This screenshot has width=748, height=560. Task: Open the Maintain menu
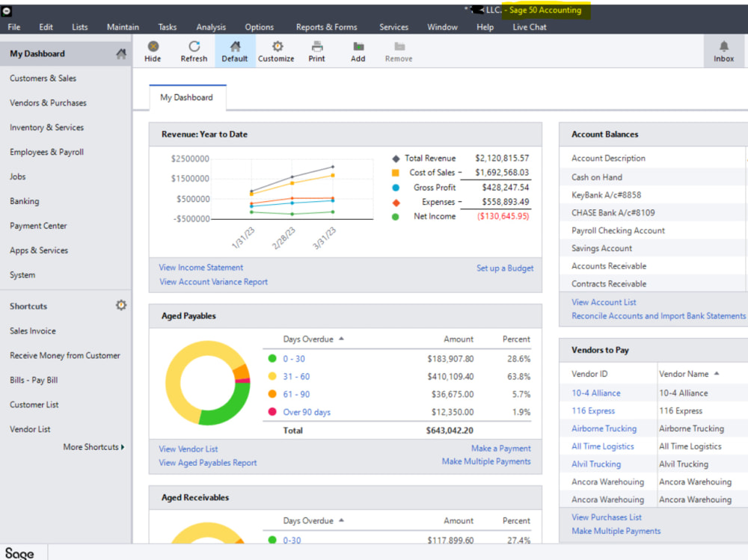point(123,27)
